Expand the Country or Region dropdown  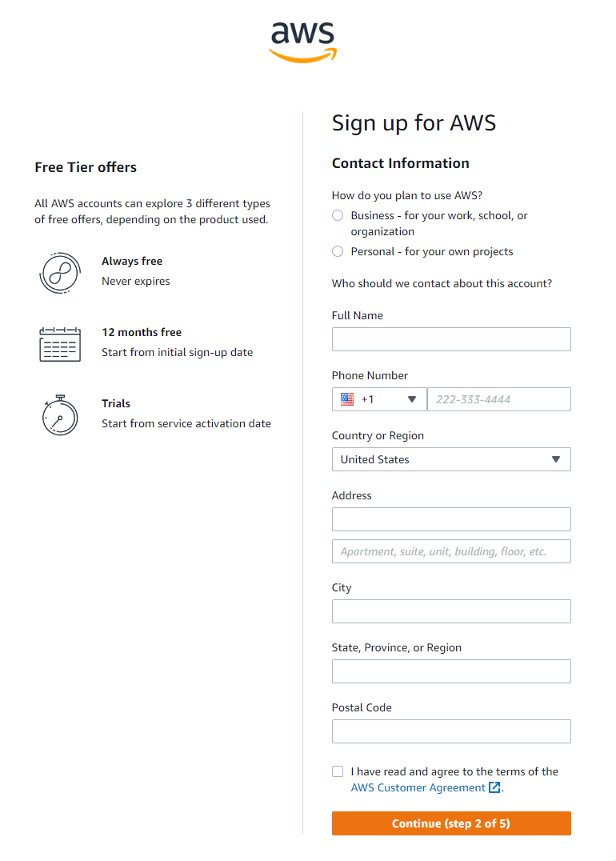[x=451, y=459]
